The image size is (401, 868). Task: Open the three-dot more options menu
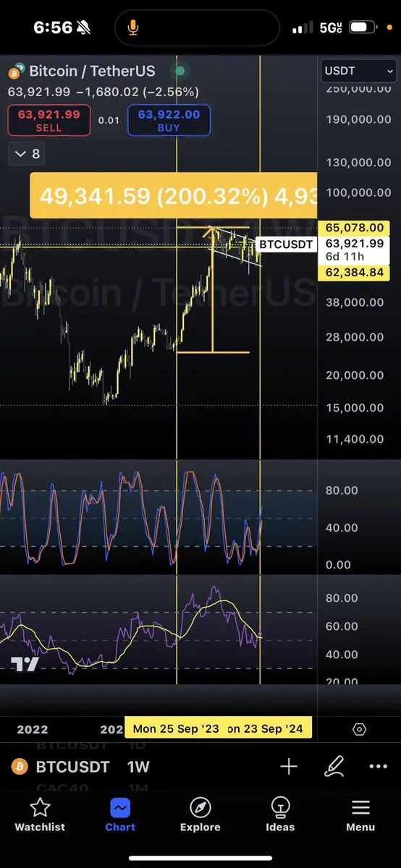coord(379,767)
